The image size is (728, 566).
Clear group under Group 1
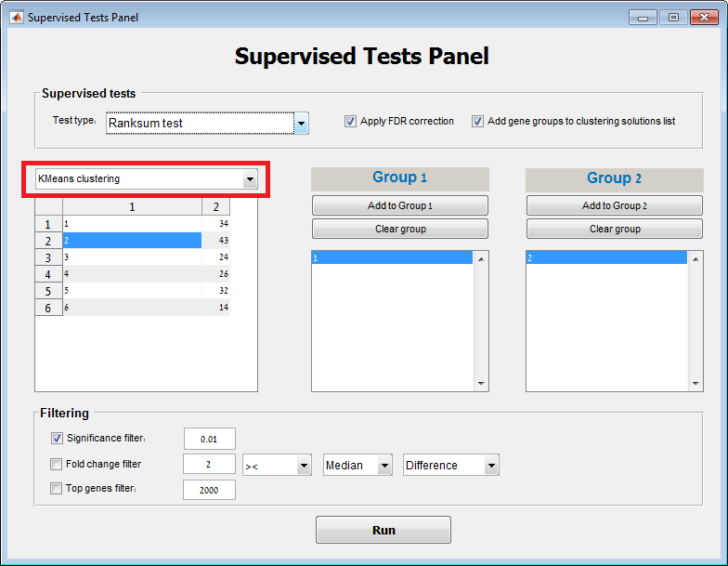click(399, 229)
